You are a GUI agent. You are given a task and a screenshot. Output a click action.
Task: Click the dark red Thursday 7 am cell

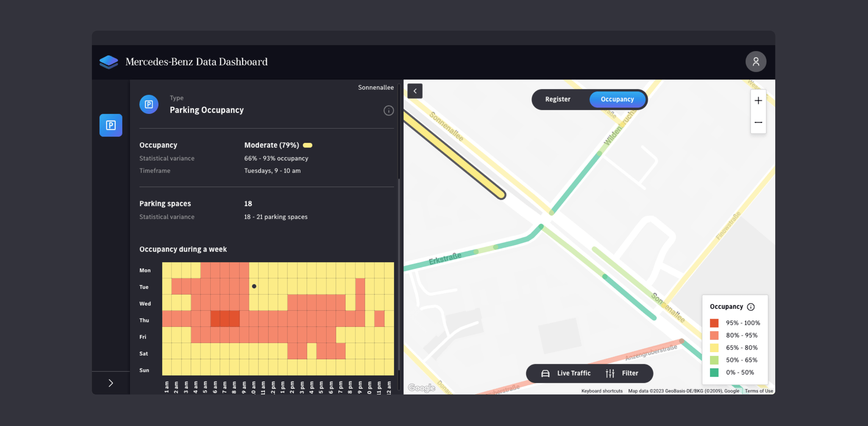click(x=225, y=319)
